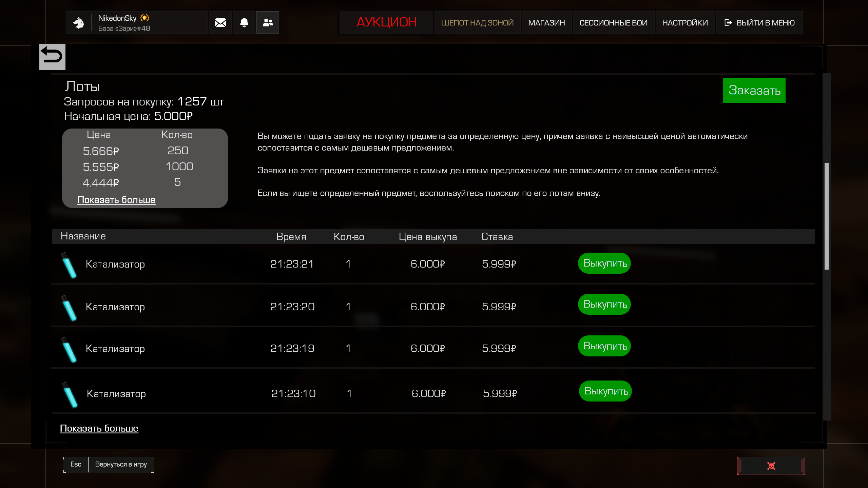
Task: Open the mail envelope icon
Action: tap(220, 23)
